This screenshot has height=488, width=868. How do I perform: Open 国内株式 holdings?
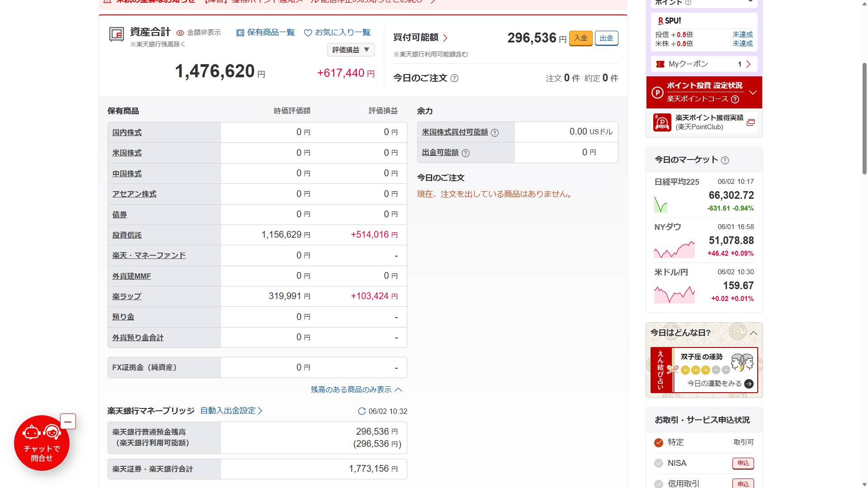pyautogui.click(x=127, y=132)
